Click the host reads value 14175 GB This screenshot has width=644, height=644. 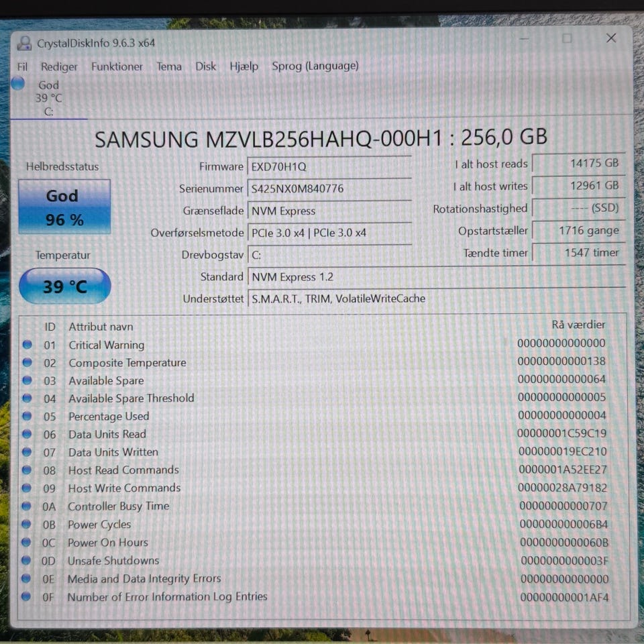[579, 163]
